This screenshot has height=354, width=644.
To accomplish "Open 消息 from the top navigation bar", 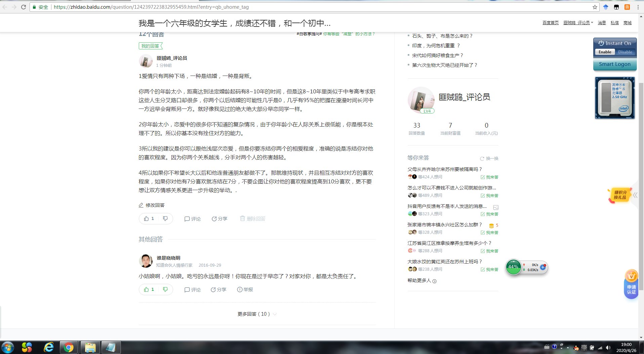I will (x=602, y=23).
